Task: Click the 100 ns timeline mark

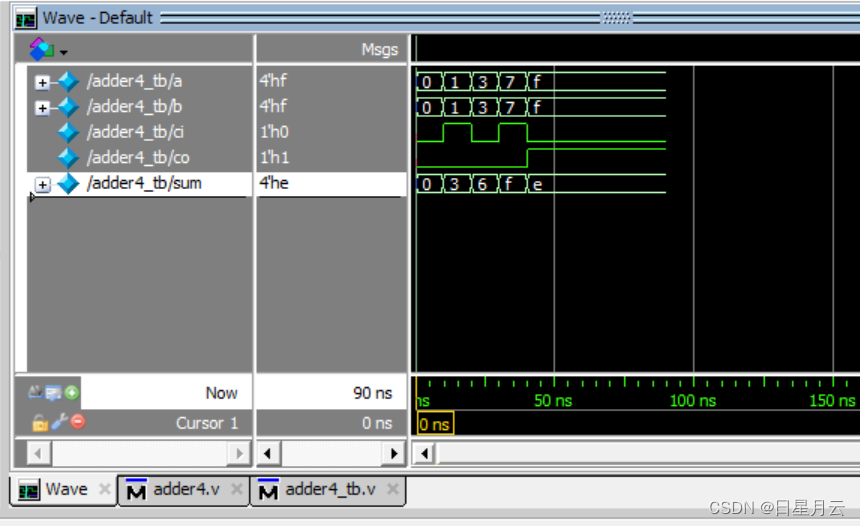Action: [x=693, y=400]
